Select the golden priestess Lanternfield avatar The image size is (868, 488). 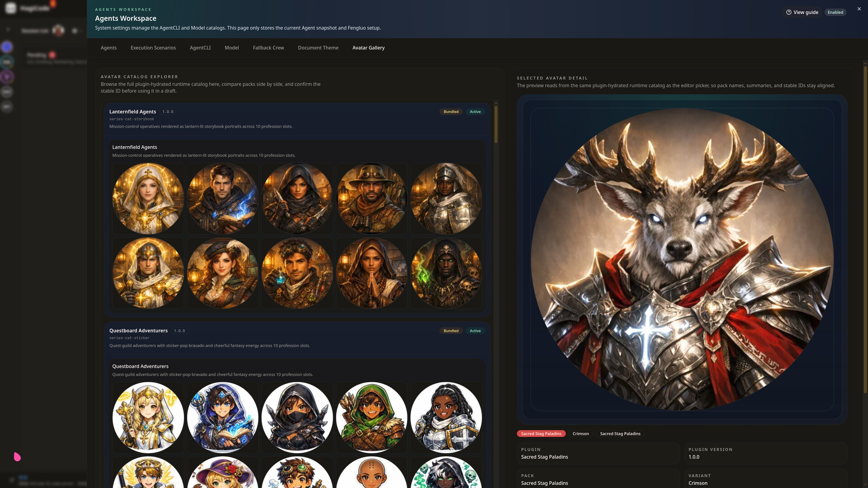pos(148,198)
